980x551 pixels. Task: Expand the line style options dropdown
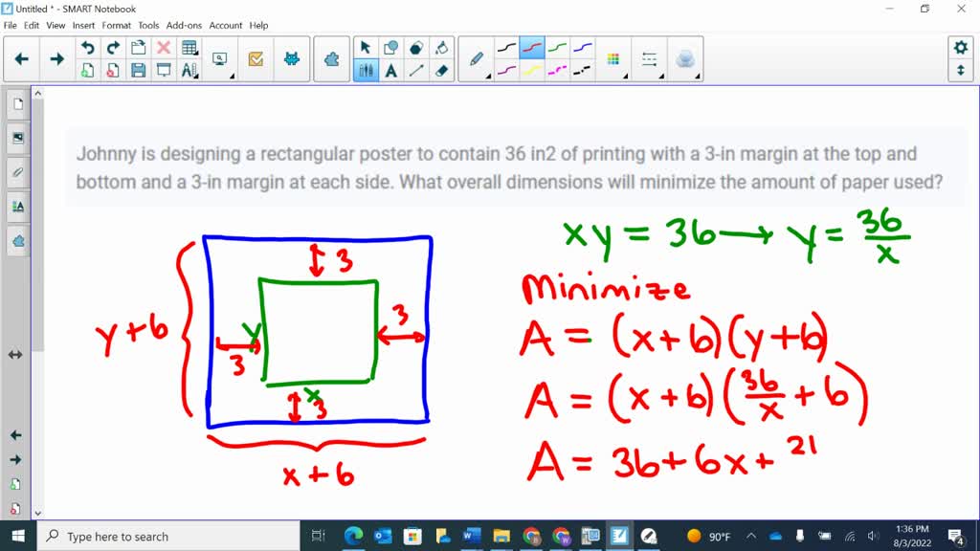click(662, 77)
